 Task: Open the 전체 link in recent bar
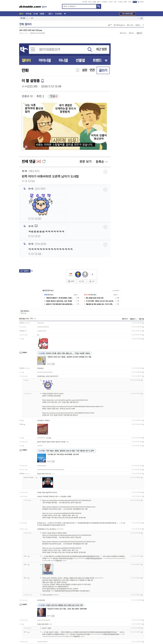(x=141, y=18)
